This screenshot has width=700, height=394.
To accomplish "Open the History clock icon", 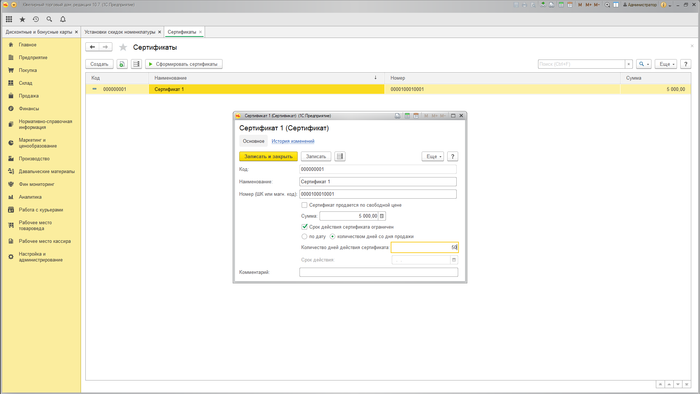I will coord(36,19).
